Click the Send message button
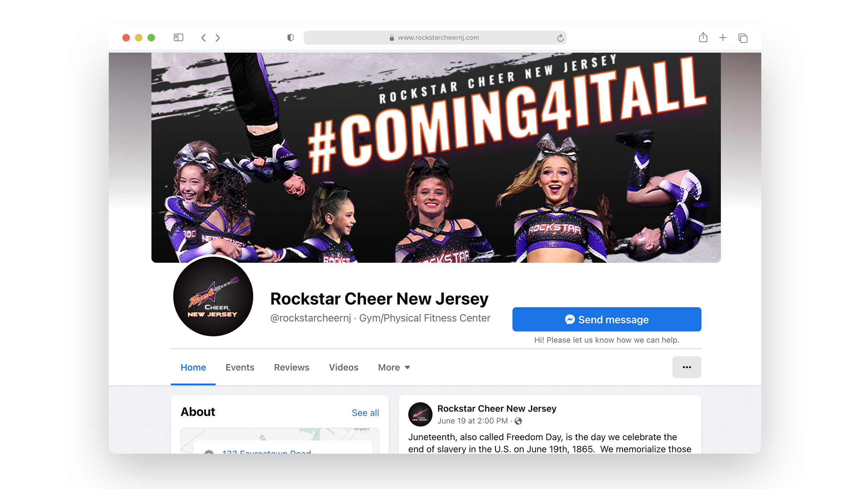Image resolution: width=868 pixels, height=489 pixels. (x=607, y=319)
